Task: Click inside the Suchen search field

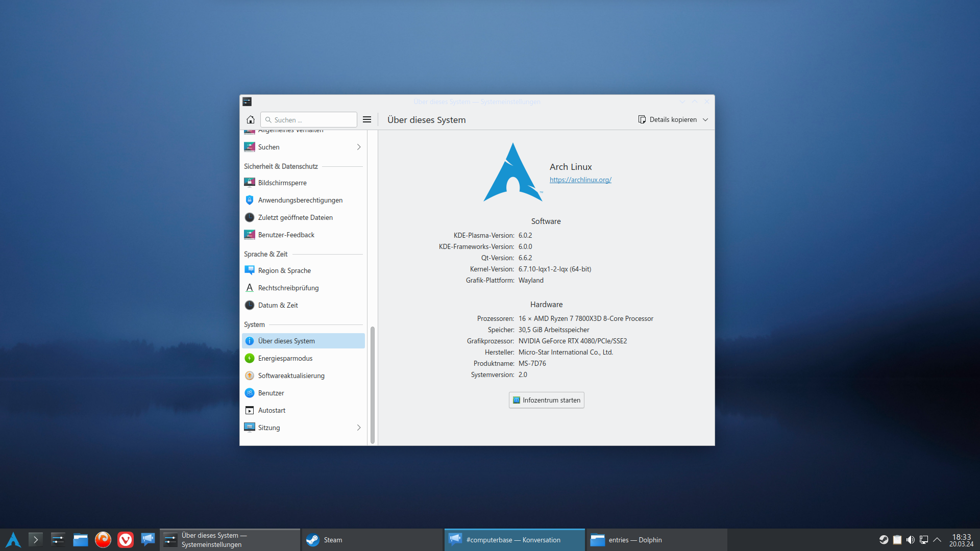Action: point(309,119)
